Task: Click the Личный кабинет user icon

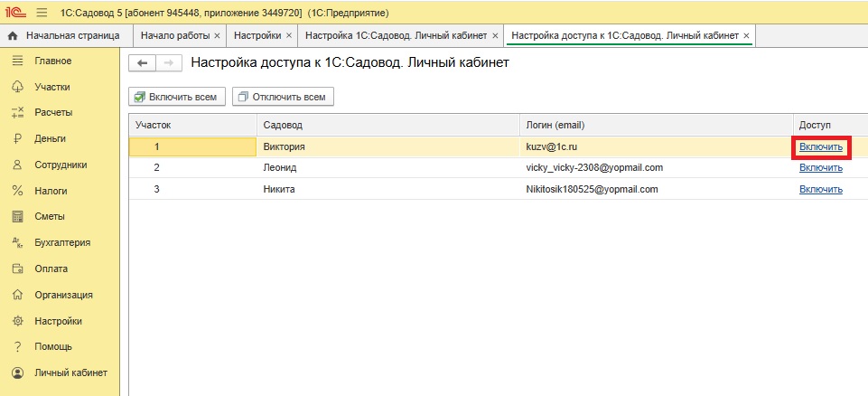Action: tap(18, 372)
